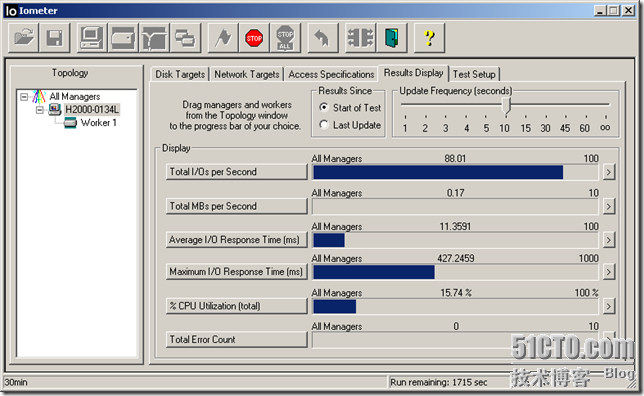Click the Worker 1 disk icon
Image resolution: width=644 pixels, height=396 pixels.
click(70, 122)
